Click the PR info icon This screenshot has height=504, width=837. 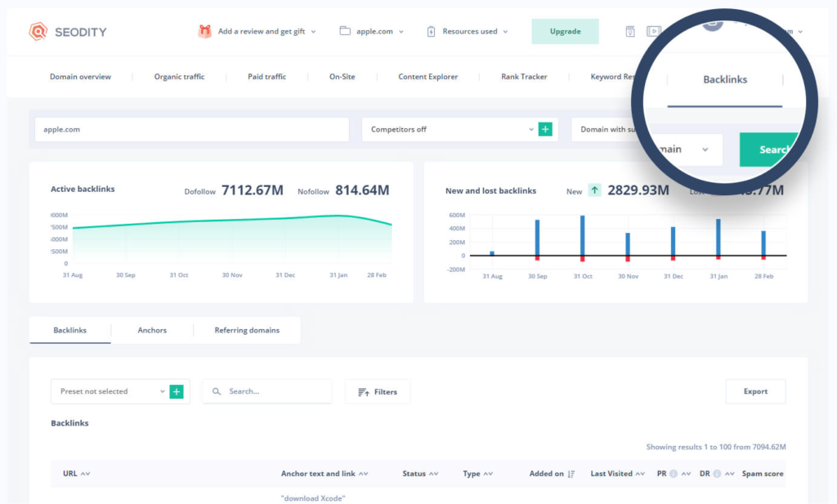[x=674, y=474]
